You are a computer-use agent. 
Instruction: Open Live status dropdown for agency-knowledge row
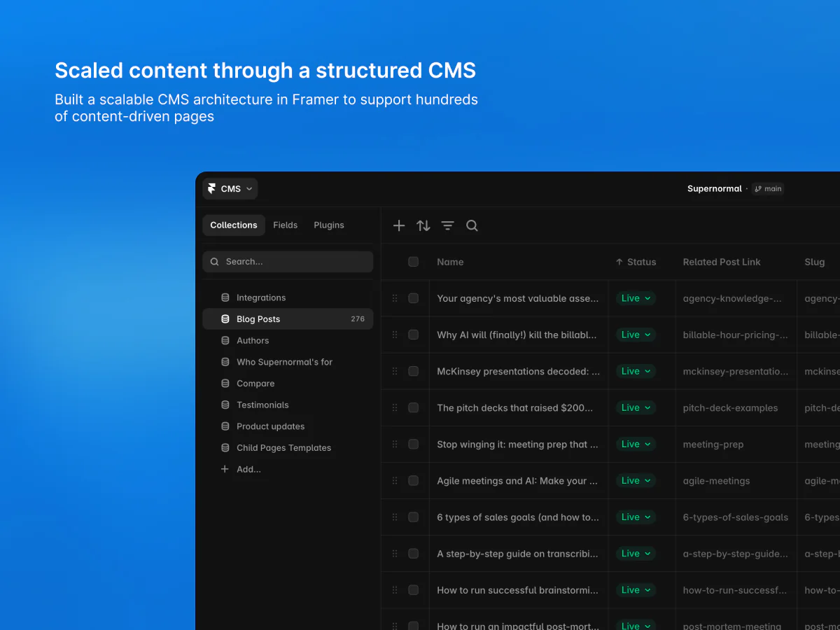click(636, 298)
